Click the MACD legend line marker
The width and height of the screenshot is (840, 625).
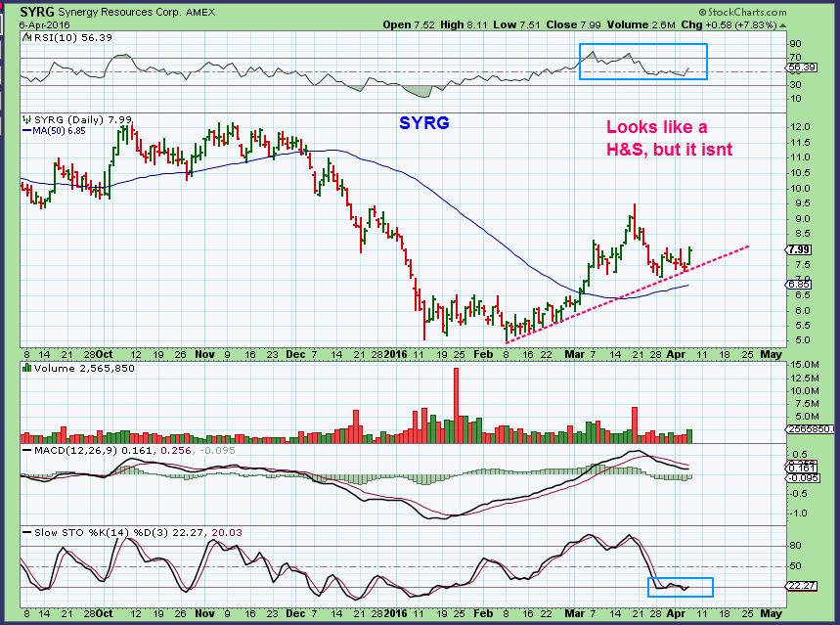[26, 450]
